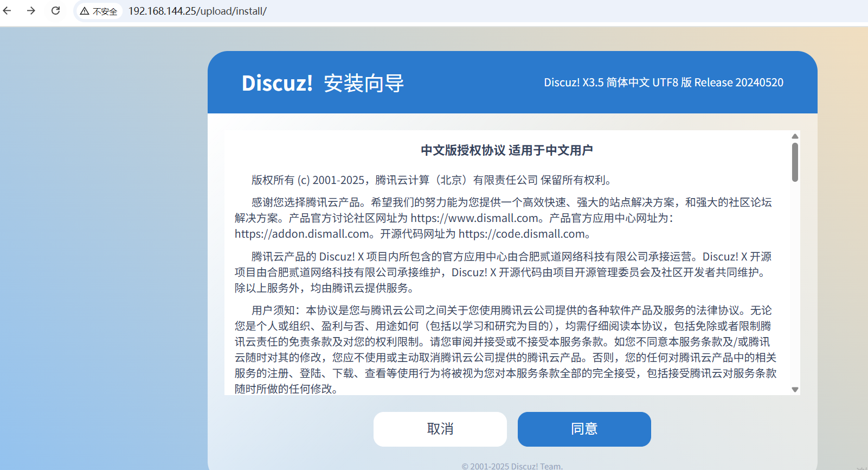Click the browser back arrow
This screenshot has width=868, height=470.
pos(7,10)
